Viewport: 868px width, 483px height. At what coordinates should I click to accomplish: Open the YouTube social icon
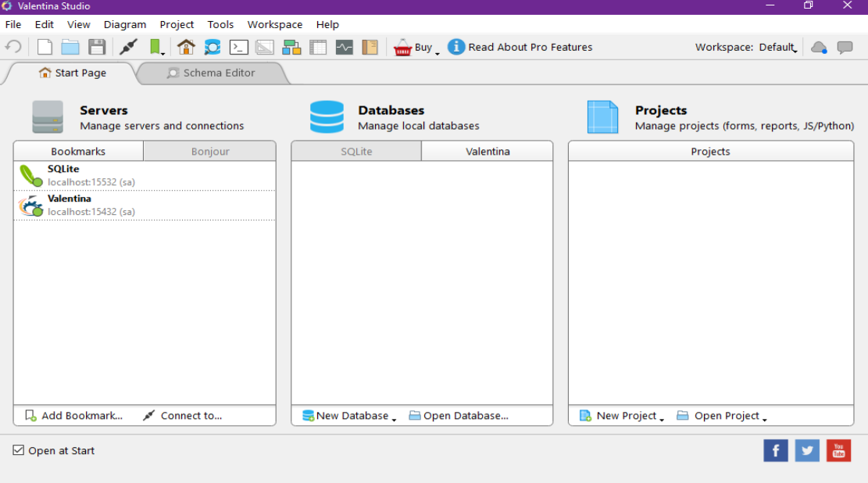(x=838, y=450)
